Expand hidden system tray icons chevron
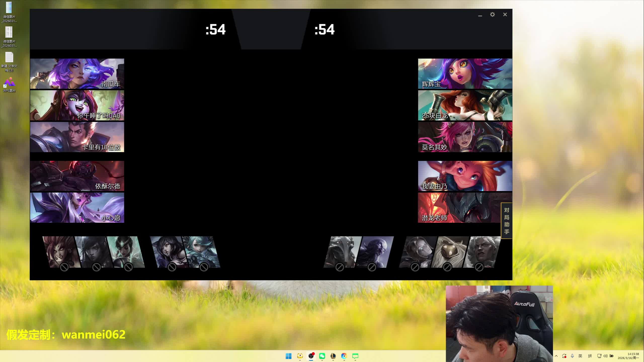 556,356
